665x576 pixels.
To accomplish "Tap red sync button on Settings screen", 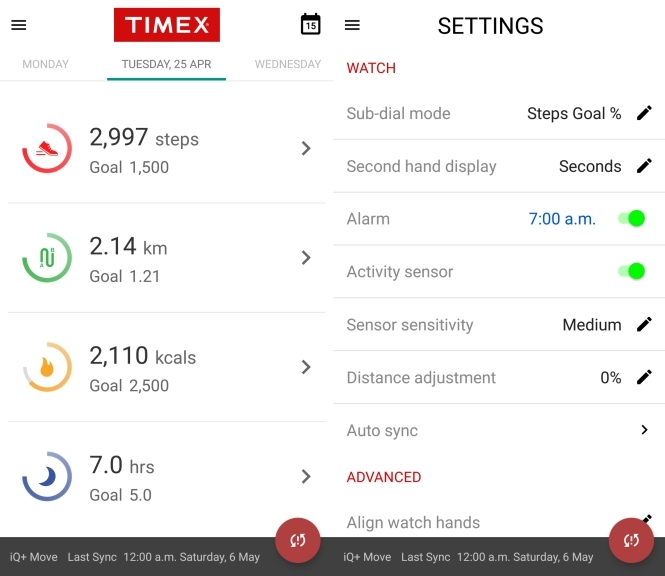I will click(631, 540).
